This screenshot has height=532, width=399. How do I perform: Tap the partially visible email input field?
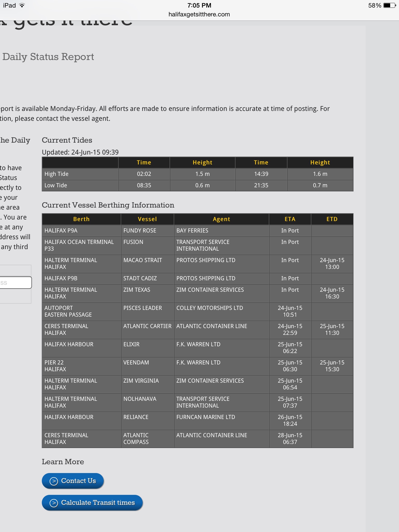16,283
